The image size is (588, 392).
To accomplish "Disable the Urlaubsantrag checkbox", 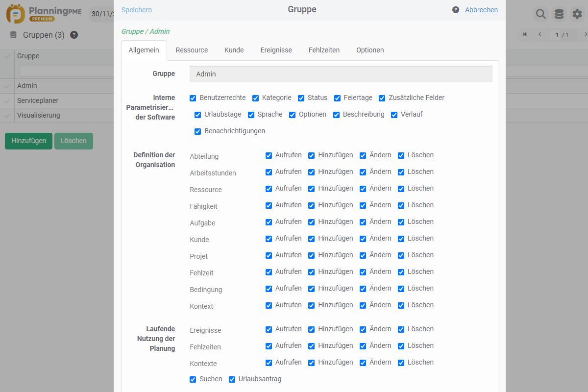I will point(232,379).
